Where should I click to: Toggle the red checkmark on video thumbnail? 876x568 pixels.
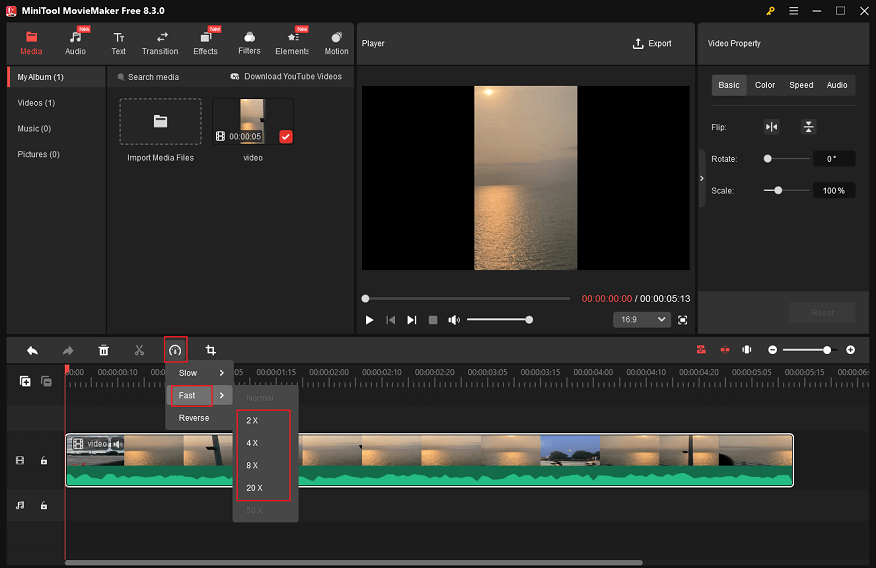pyautogui.click(x=285, y=137)
